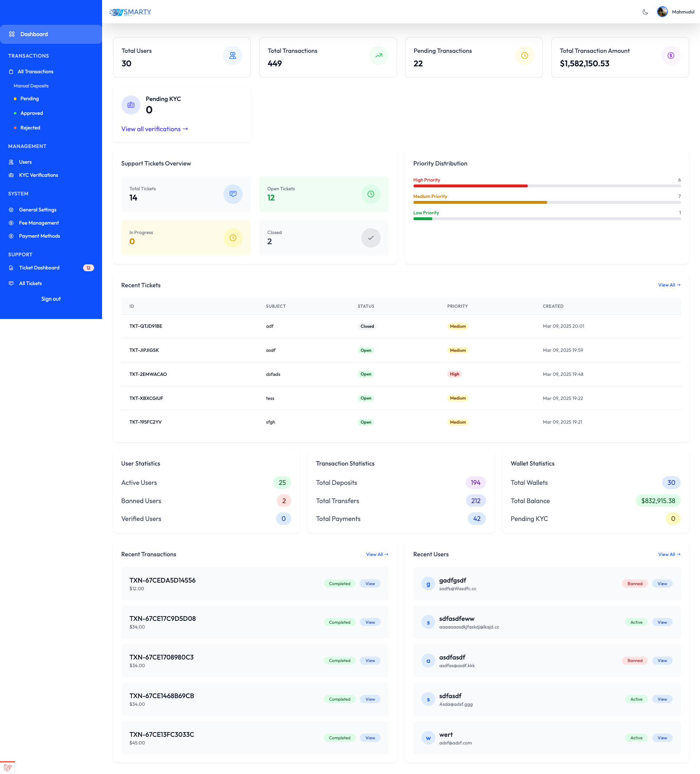Switch to the Approved deposits tab
The width and height of the screenshot is (700, 774).
[31, 113]
